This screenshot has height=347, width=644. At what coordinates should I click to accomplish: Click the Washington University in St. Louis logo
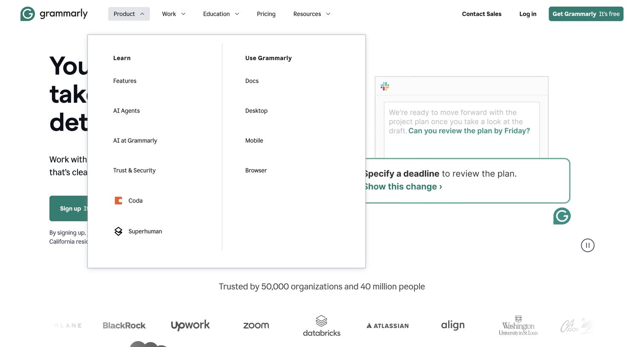click(518, 326)
